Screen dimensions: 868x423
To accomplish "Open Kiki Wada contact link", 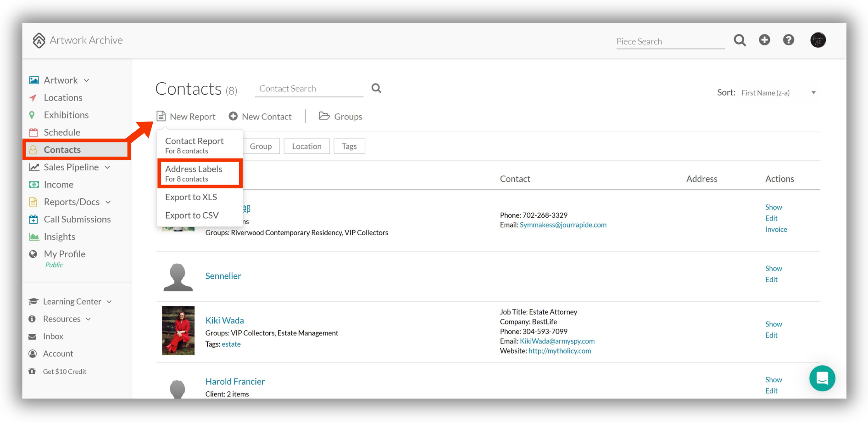I will (225, 320).
